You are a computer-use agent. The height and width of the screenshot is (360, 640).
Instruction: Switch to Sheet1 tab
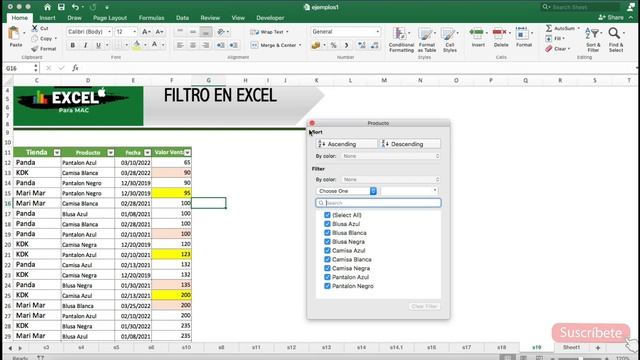(571, 347)
